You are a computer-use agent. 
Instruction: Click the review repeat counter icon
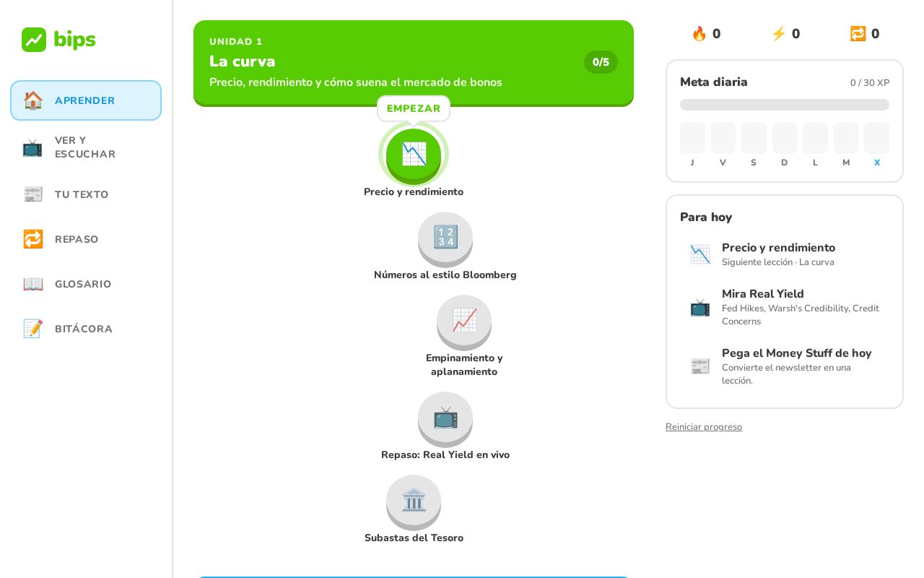click(858, 34)
